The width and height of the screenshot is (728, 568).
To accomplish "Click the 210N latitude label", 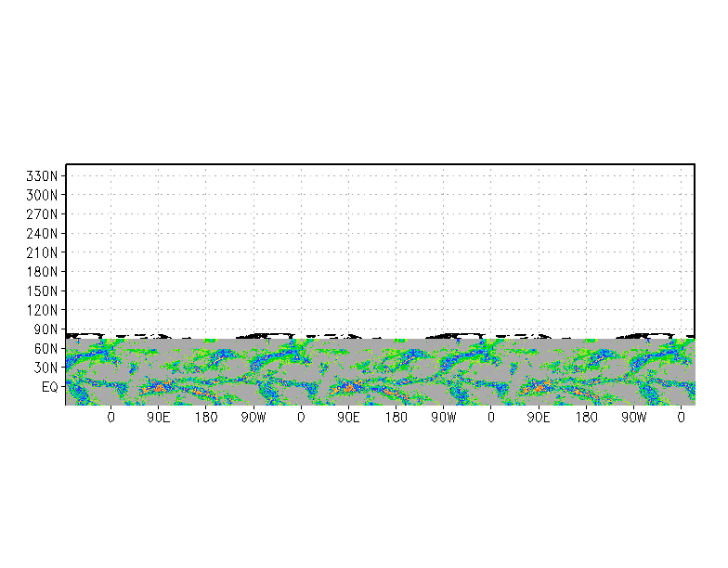I will pyautogui.click(x=42, y=252).
